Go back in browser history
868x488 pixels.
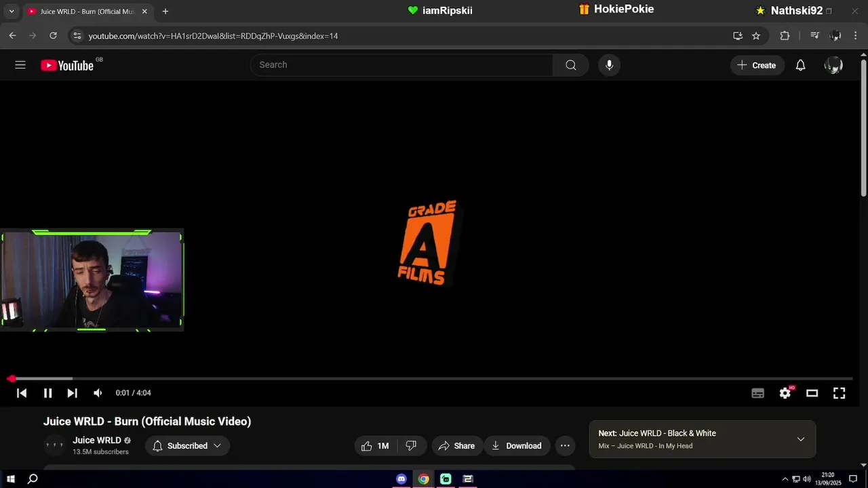tap(12, 36)
